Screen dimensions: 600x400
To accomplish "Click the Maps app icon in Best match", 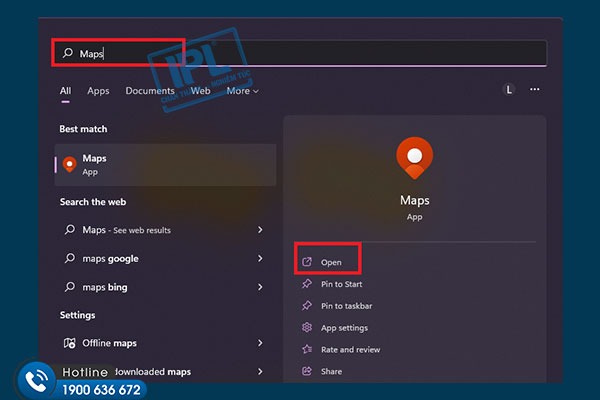I will coord(69,164).
